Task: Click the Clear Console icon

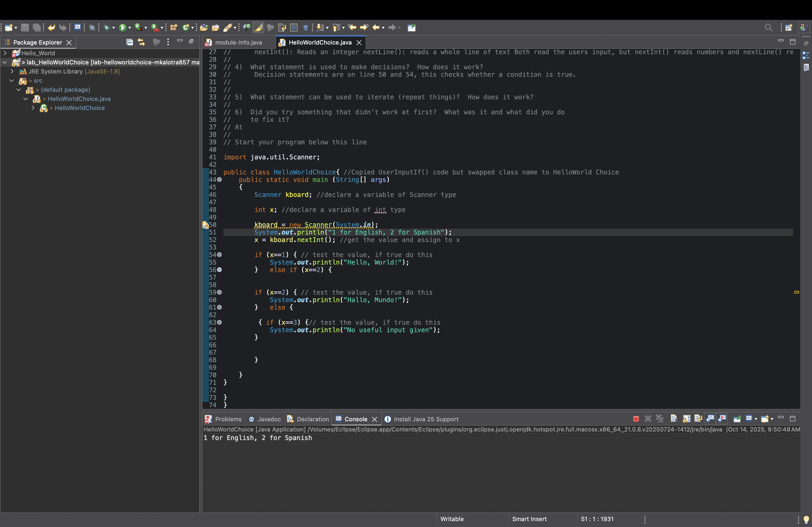Action: point(674,419)
